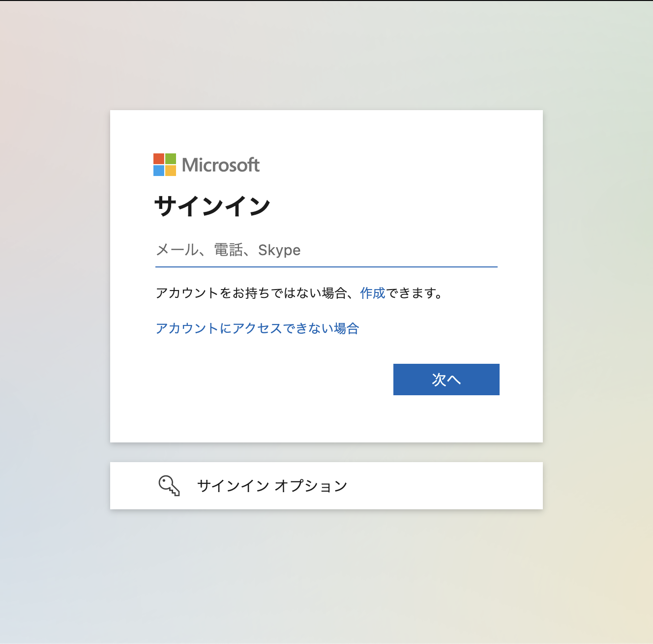The height and width of the screenshot is (644, 653).
Task: Open アカウントにアクセスできない場合 link
Action: (257, 328)
